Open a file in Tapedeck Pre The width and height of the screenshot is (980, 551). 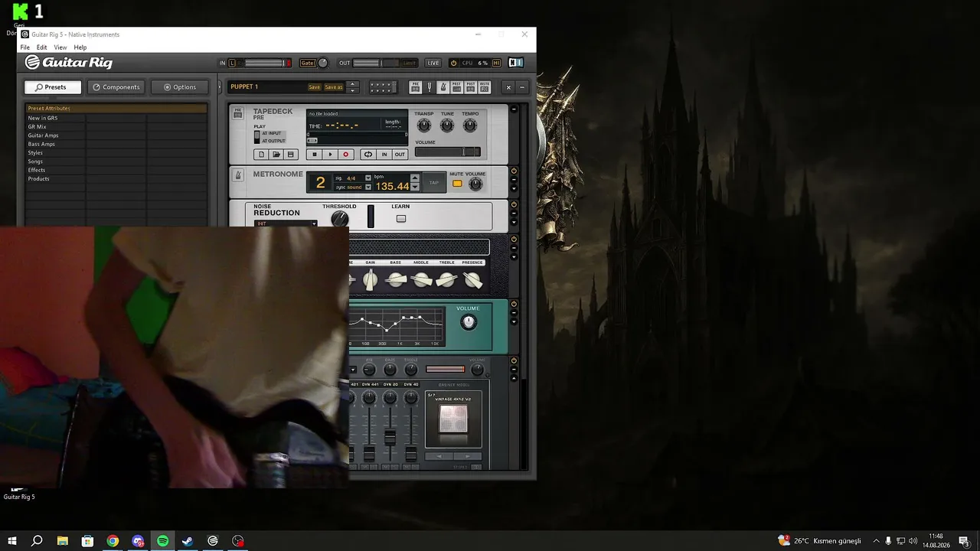pyautogui.click(x=276, y=155)
